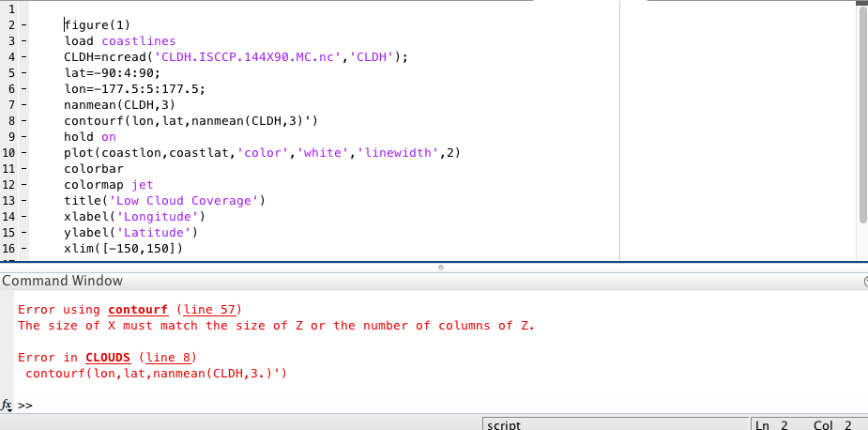Click the editor vertical scrollbar thumb

[x=863, y=115]
